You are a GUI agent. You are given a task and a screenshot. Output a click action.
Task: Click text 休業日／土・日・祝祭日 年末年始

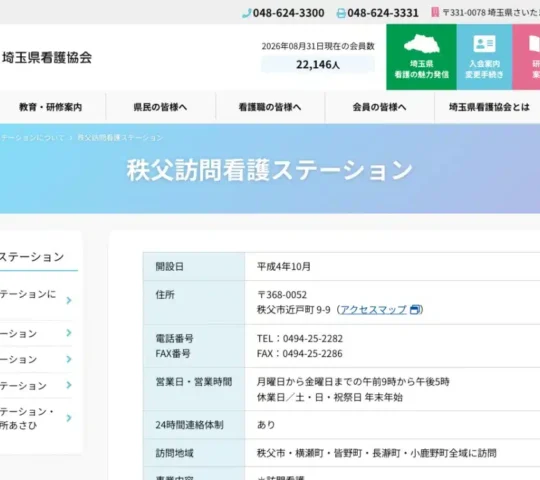click(x=330, y=397)
